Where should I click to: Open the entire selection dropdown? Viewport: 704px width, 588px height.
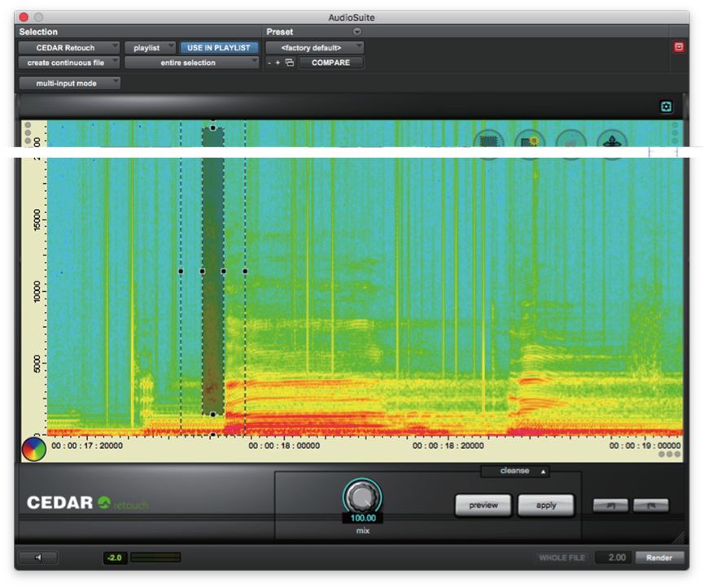click(x=192, y=63)
